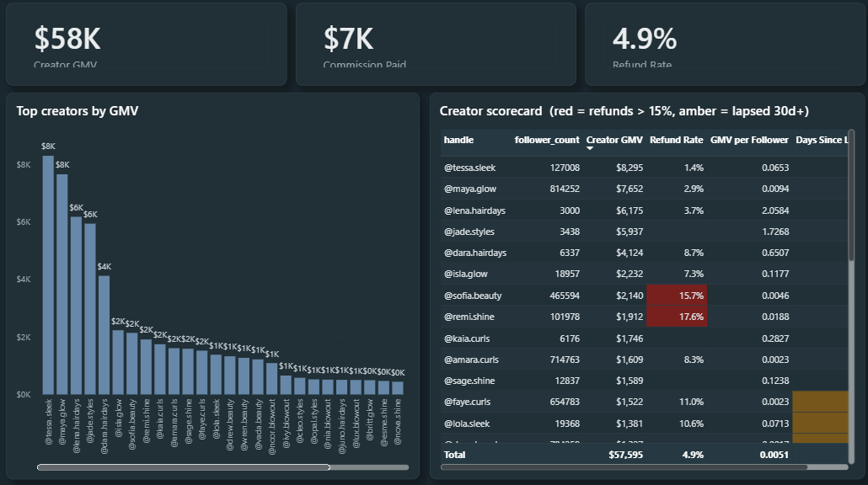Select the @tessa.sleek bar in chart
This screenshot has height=485, width=868.
[48, 274]
